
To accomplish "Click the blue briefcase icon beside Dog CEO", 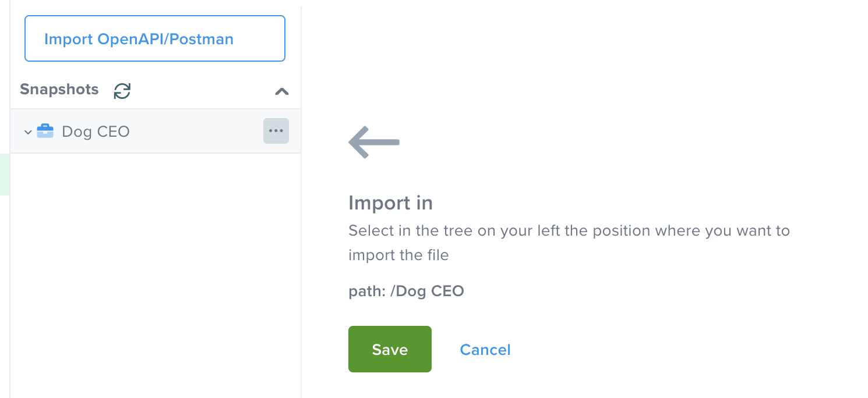I will coord(45,131).
